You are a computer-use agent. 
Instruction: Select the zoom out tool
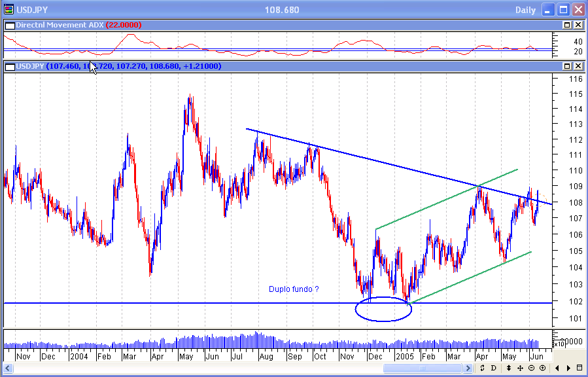[531, 368]
